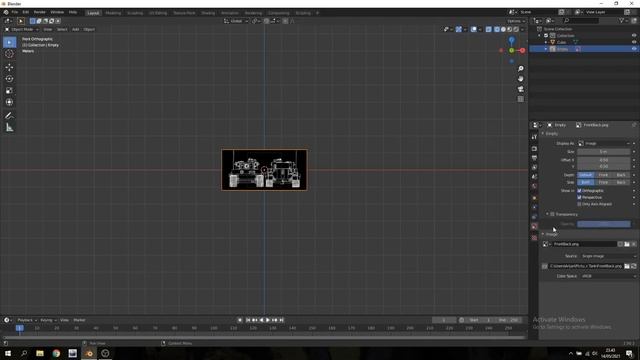Screen dimensions: 640x360
Task: Open the Display As Image dropdown
Action: pos(604,144)
